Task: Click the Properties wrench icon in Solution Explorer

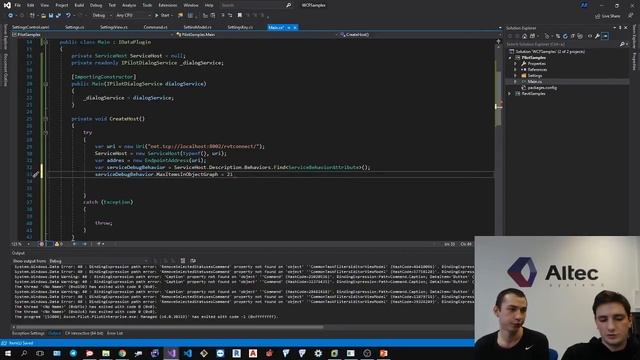Action: pos(597,36)
